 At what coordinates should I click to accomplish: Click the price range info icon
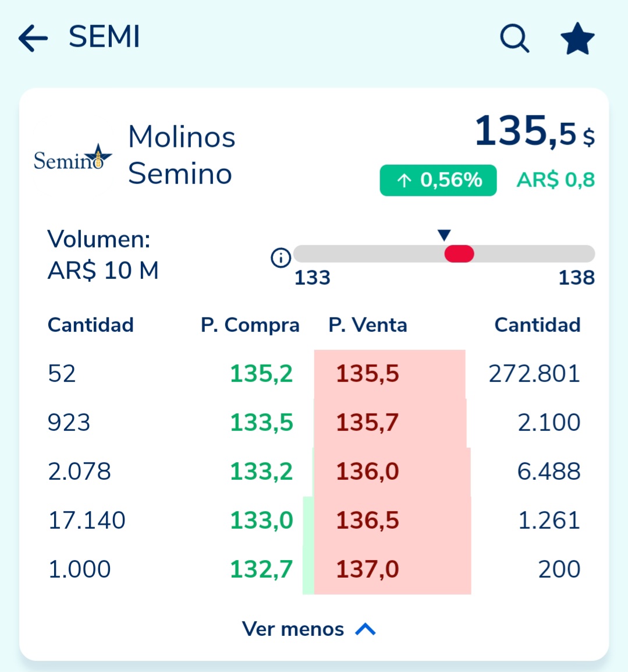(281, 258)
